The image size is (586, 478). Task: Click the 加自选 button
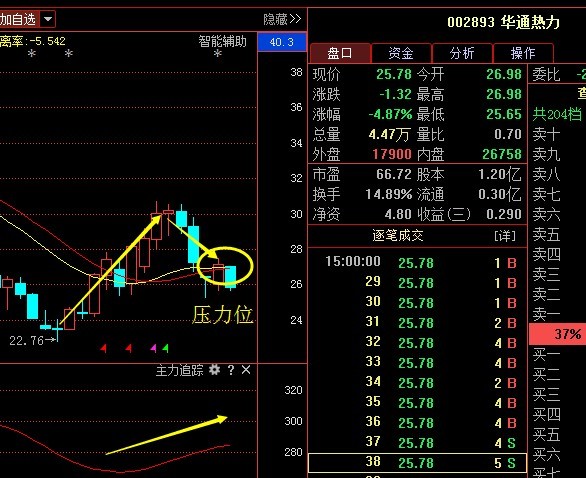coord(18,19)
